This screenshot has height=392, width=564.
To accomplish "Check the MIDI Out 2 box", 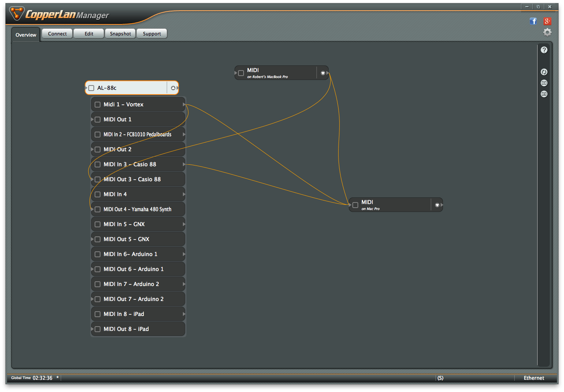I will (98, 150).
